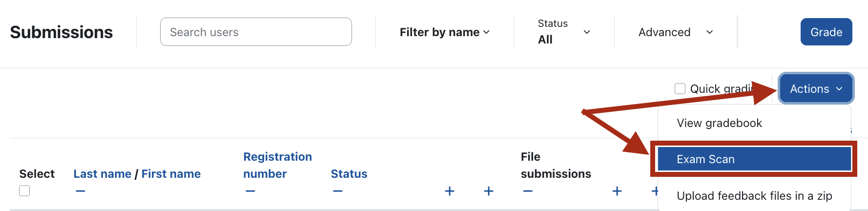The image size is (868, 211).
Task: Sort the table by Last name link
Action: [x=102, y=174]
